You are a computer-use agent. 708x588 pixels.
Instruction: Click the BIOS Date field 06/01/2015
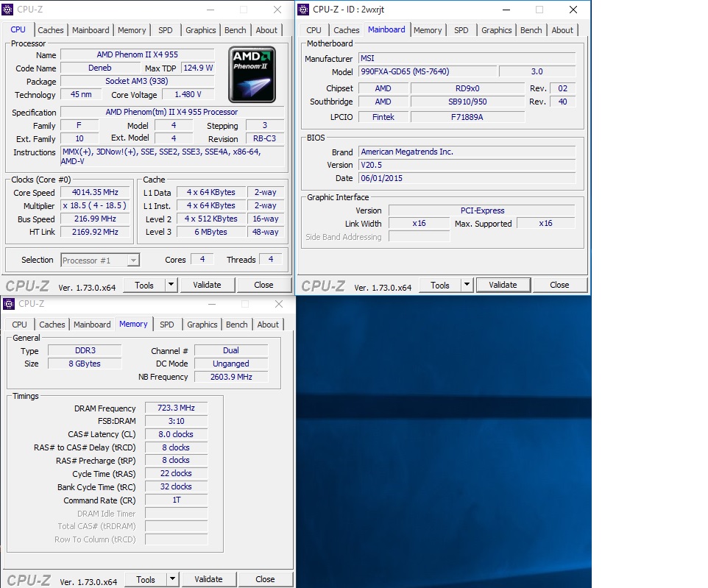point(467,178)
